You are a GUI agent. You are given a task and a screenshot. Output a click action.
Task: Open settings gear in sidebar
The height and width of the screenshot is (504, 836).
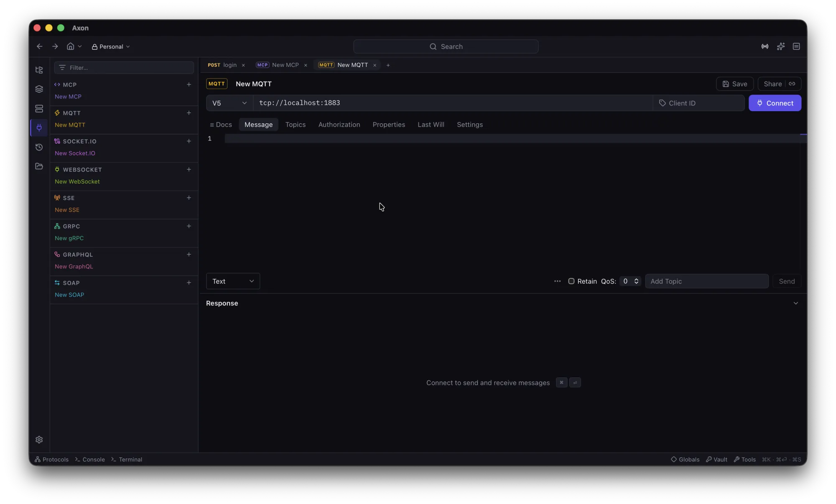pyautogui.click(x=39, y=440)
